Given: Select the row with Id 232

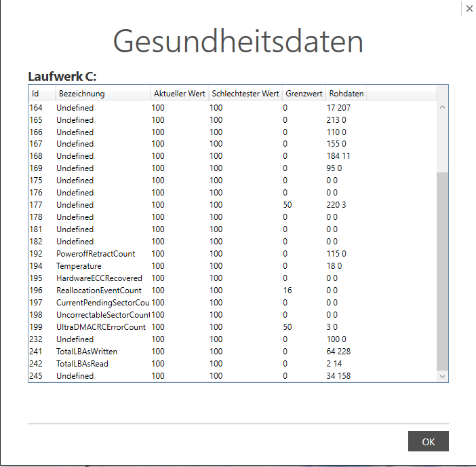Looking at the screenshot, I should point(232,339).
